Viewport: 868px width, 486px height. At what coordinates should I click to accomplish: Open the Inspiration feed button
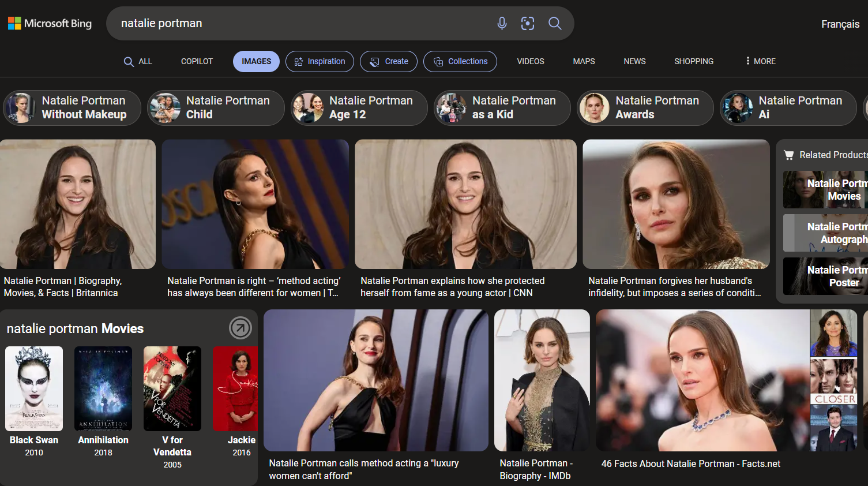[x=320, y=62]
